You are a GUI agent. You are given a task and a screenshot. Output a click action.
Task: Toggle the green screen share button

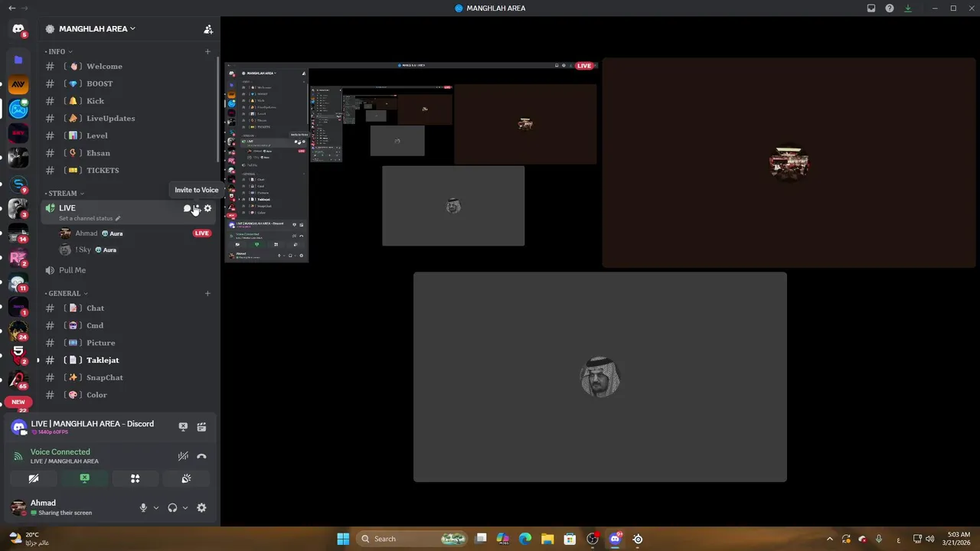pyautogui.click(x=84, y=478)
